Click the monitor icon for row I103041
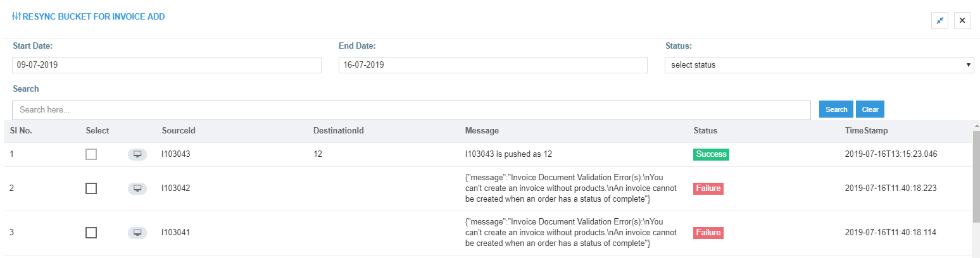Screen dimensions: 980x258 click(x=137, y=233)
